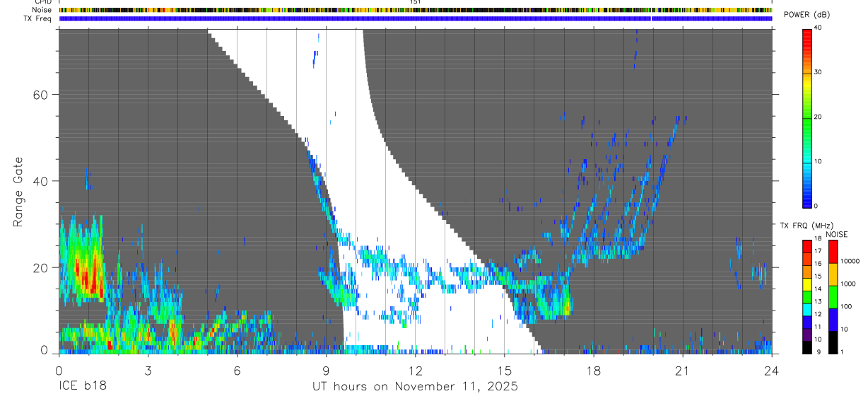Click the noise level strip above the plot
The height and width of the screenshot is (401, 868).
(x=416, y=10)
